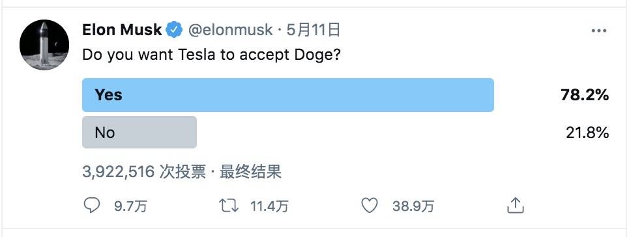This screenshot has height=237, width=644.
Task: Click the retweet arrows icon
Action: [229, 206]
